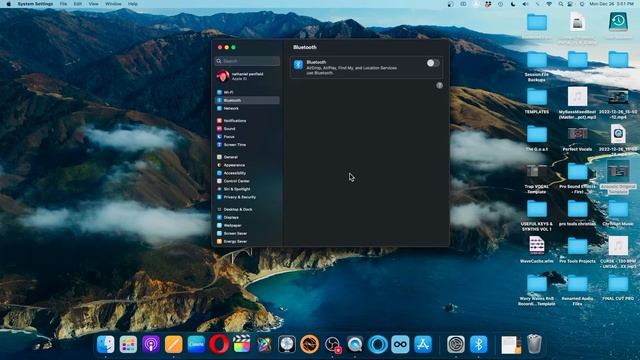Select the USEFUL KEYS & SYNTHS VOL 1 folder
The image size is (640, 360).
coord(537,216)
